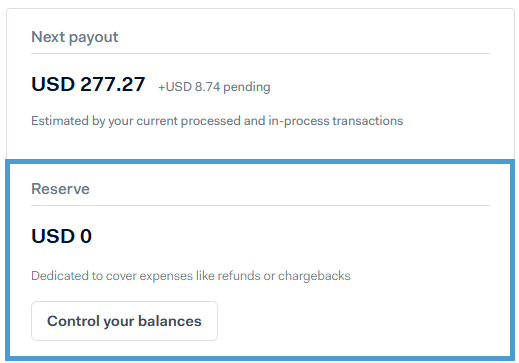Click the USD currency label of next payout
The height and width of the screenshot is (363, 519).
(x=53, y=84)
